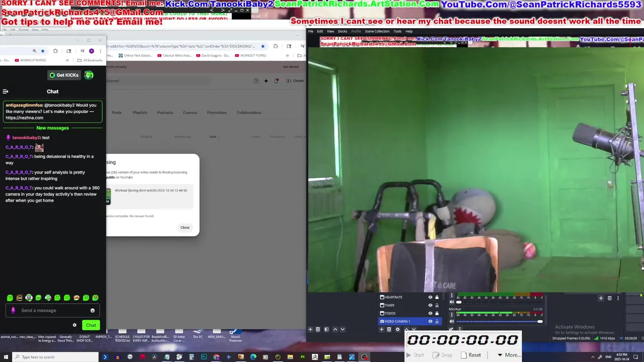Add scene transition plus icon
Screen dimensions: 644x362
(x=601, y=298)
